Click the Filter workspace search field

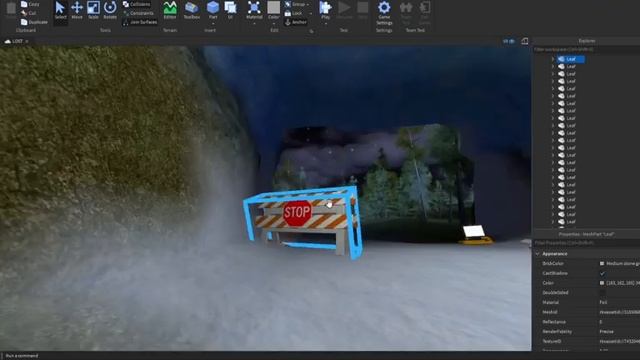click(586, 49)
